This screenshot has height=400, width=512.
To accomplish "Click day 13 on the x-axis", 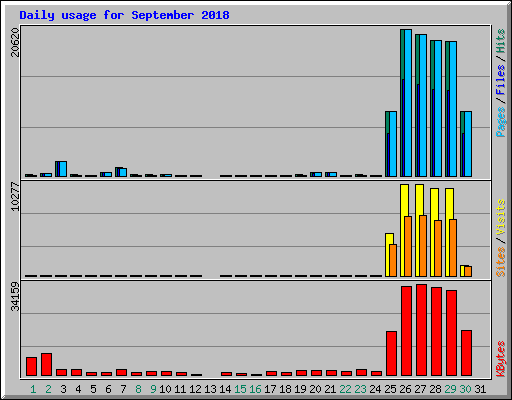I will click(210, 389).
